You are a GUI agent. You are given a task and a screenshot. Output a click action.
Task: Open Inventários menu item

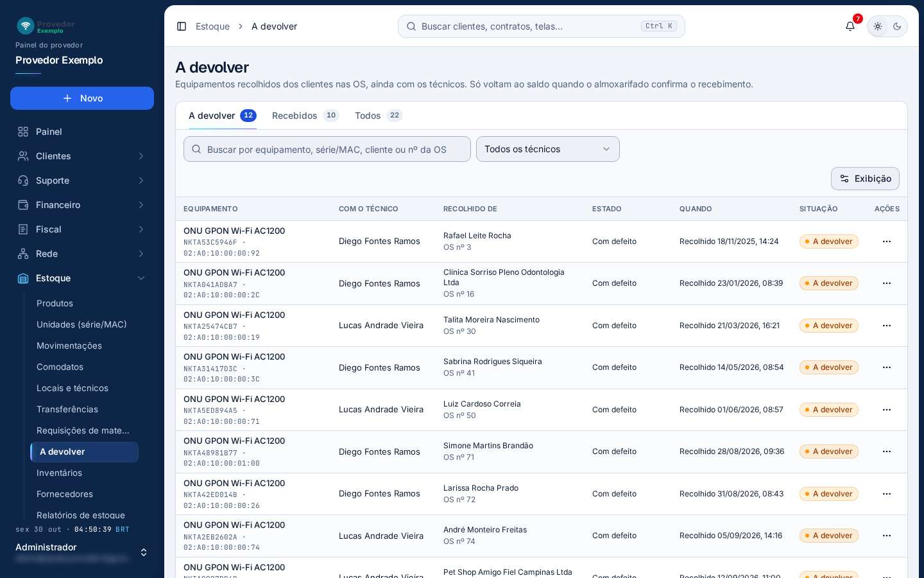(84, 473)
